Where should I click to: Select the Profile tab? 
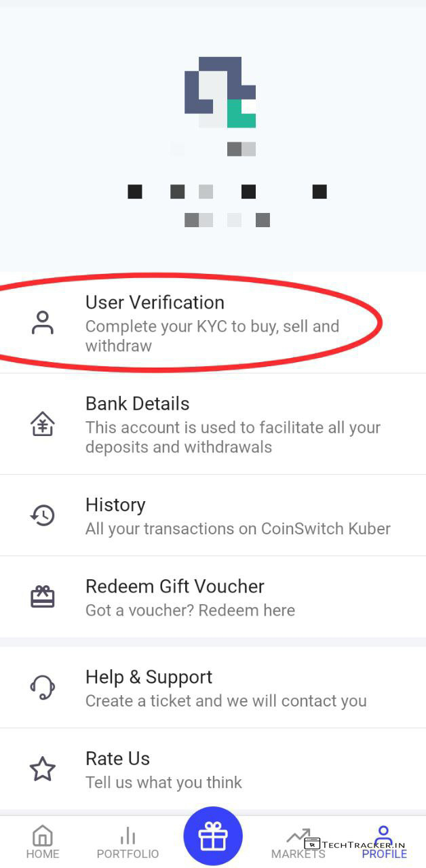tap(384, 842)
